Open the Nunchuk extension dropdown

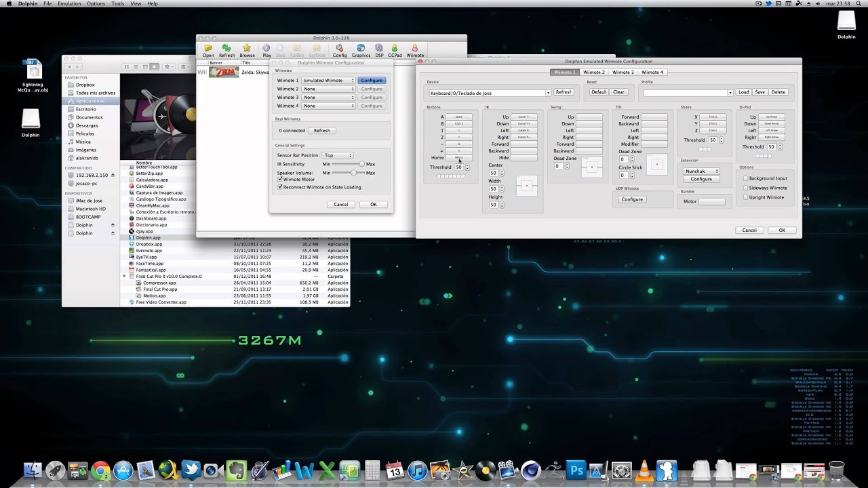[x=701, y=171]
